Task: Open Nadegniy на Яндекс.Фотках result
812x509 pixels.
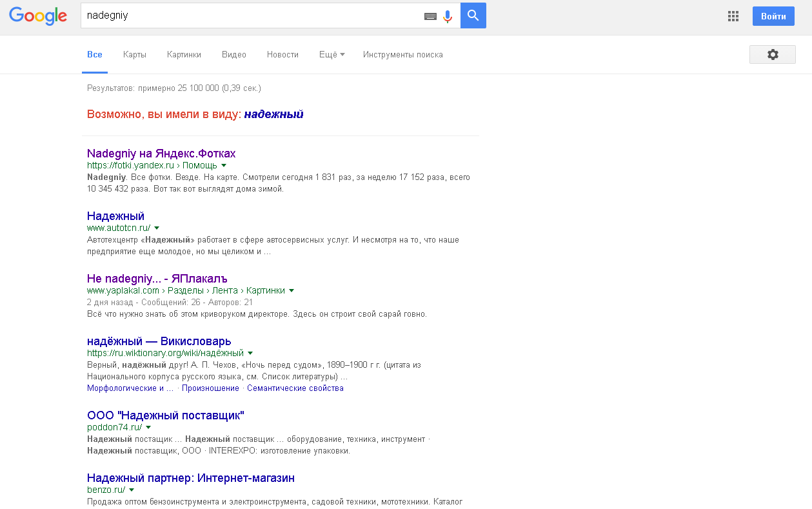Action: [x=161, y=154]
